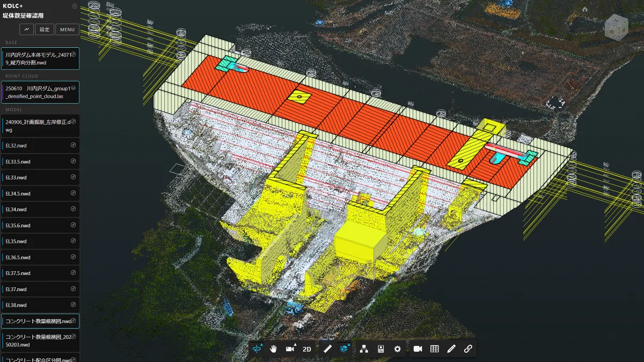Click layers icon on point cloud las file
Viewport: 644px width, 362px height.
(74, 88)
